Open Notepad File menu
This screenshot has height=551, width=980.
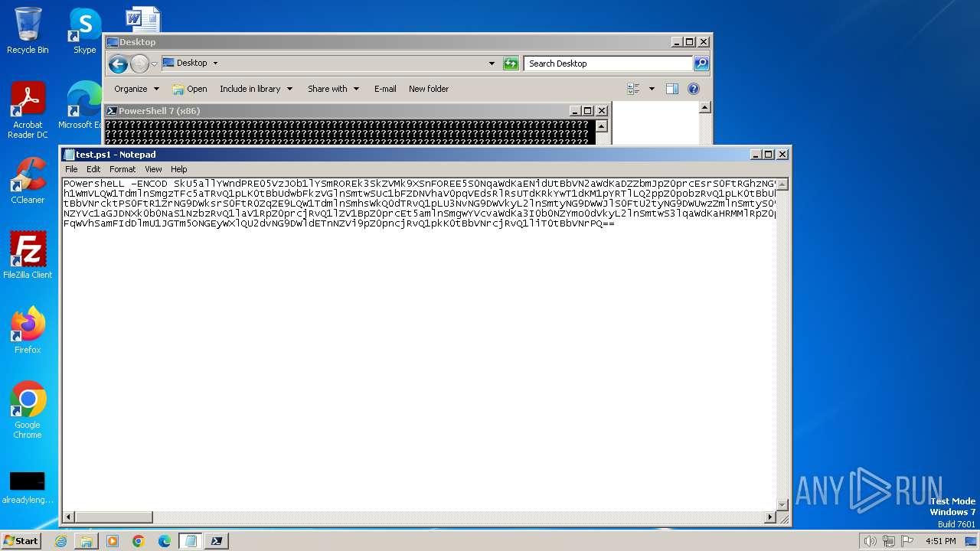click(x=71, y=169)
